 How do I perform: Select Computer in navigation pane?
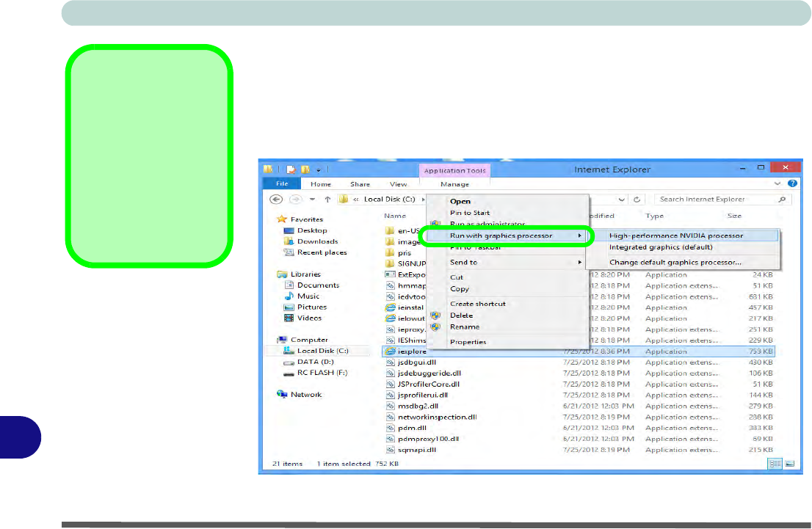(x=309, y=340)
